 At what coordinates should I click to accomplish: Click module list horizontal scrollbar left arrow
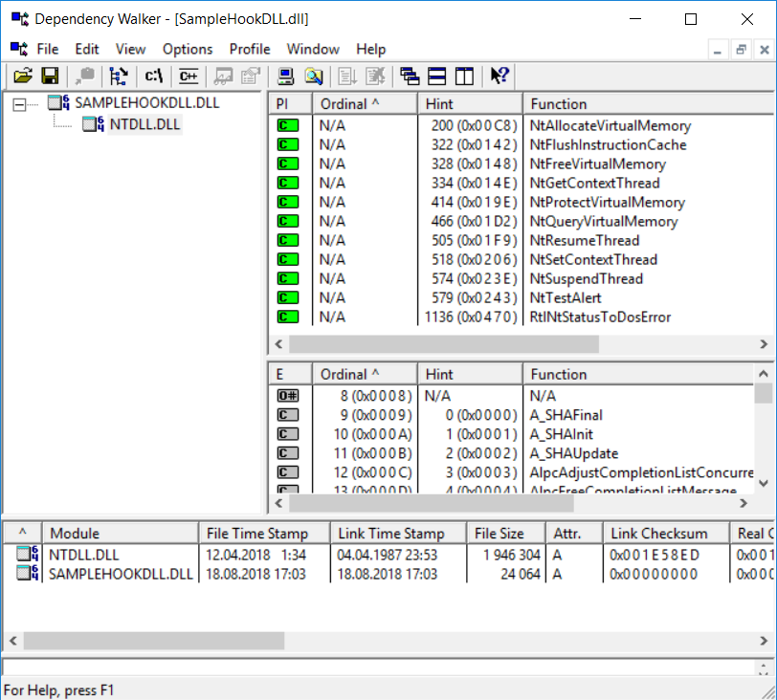pyautogui.click(x=13, y=641)
